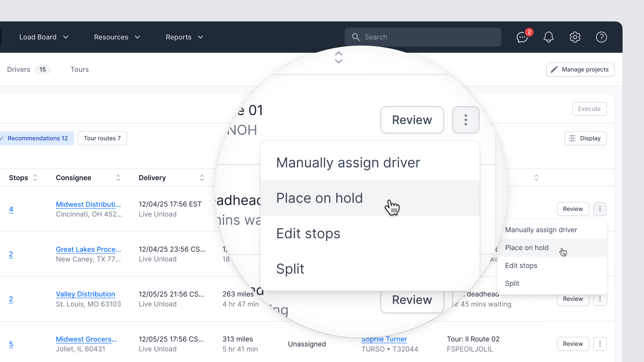Open three-dot menu for Midwest Grocers row
Viewport: 644px width, 362px height.
600,344
